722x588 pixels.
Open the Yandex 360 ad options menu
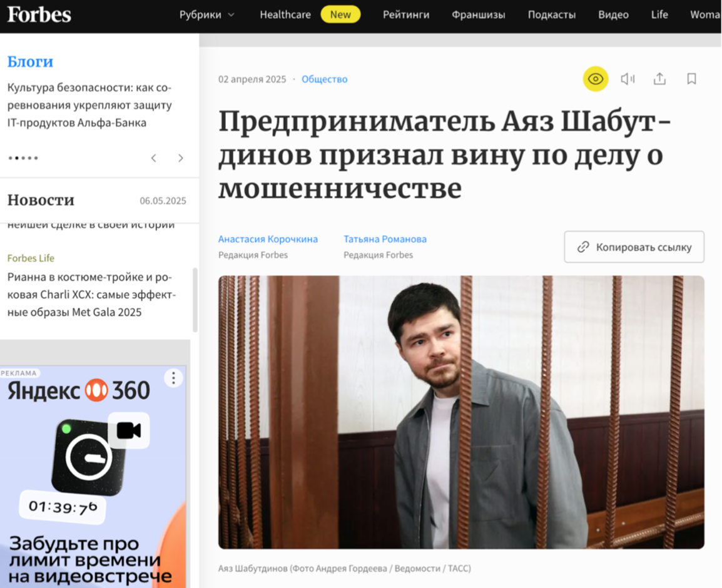click(x=173, y=378)
